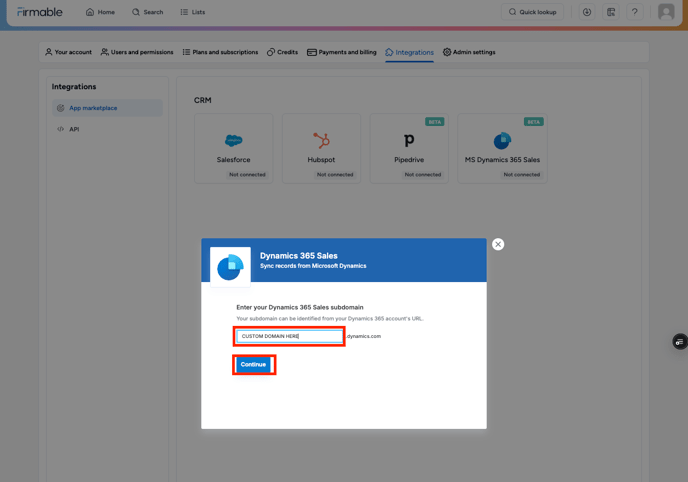
Task: Click the Salesforce card label
Action: (x=233, y=160)
